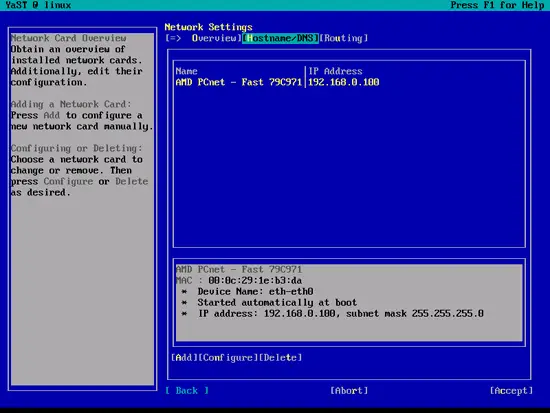This screenshot has width=550, height=413.
Task: Click the subnet mask detail line
Action: pos(333,313)
